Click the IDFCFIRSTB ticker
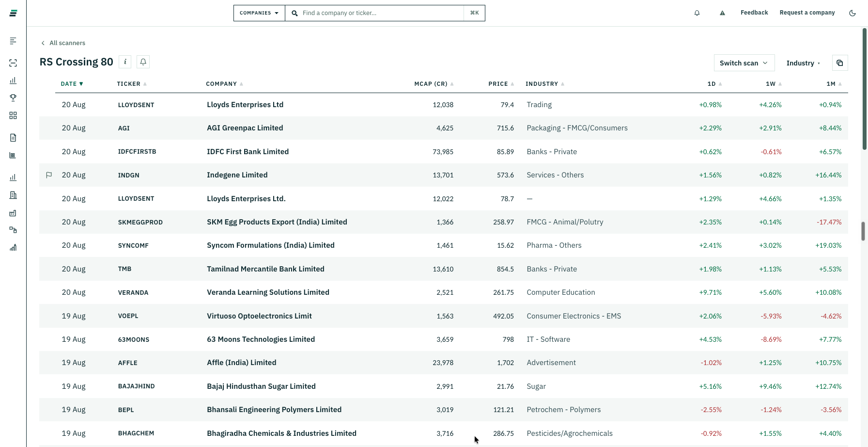The width and height of the screenshot is (868, 447). click(137, 152)
